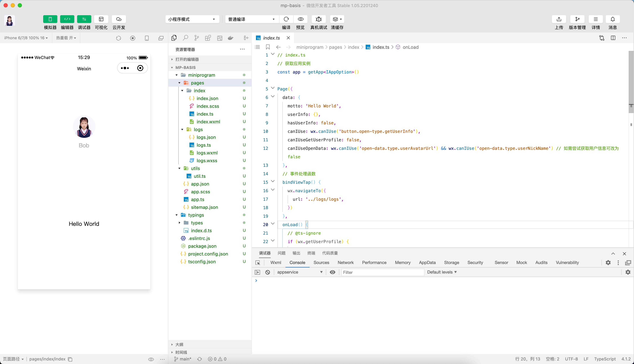Switch to the 问题 problems tab

(281, 253)
